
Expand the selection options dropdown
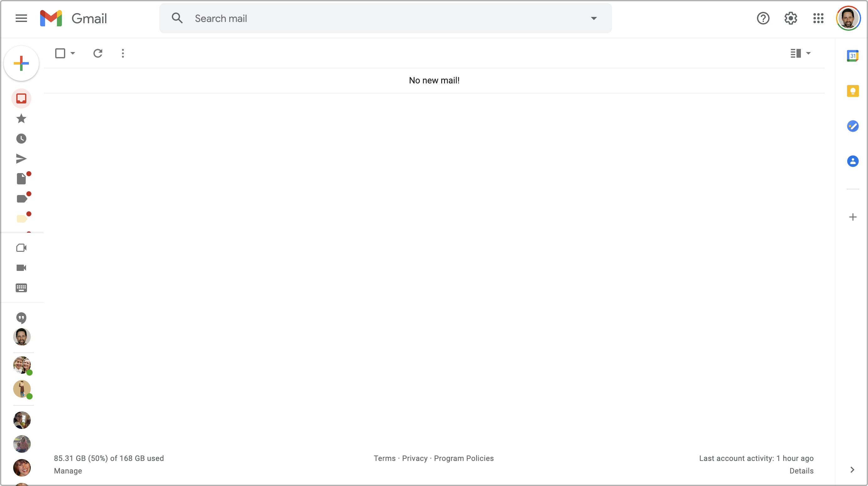tap(72, 53)
